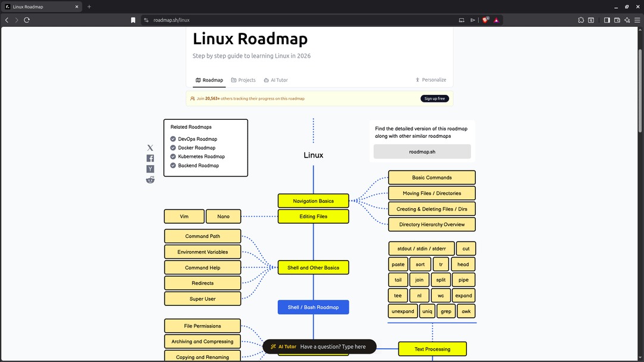The height and width of the screenshot is (362, 644).
Task: Click the Personalize option
Action: click(431, 80)
